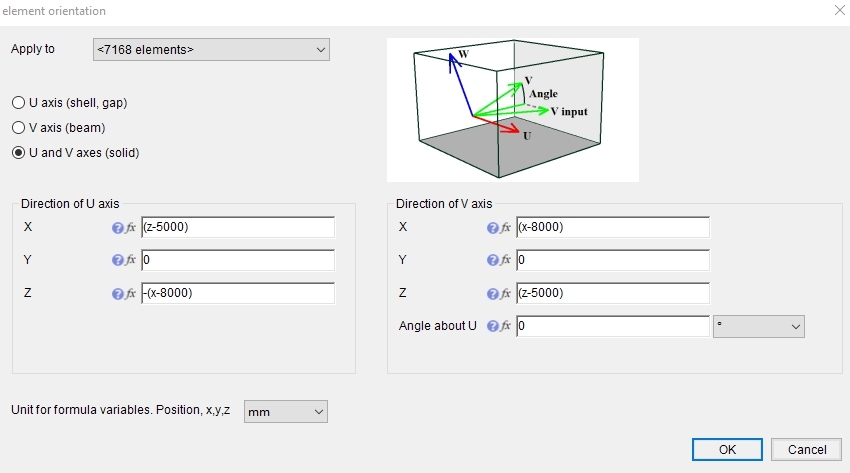Click fx formula icon for V axis Y

(506, 261)
